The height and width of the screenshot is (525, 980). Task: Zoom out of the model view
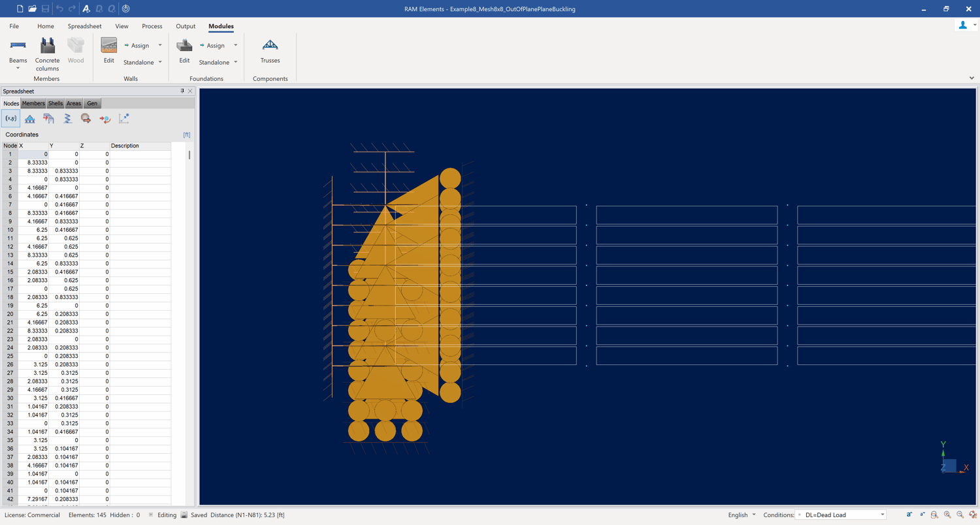click(960, 515)
